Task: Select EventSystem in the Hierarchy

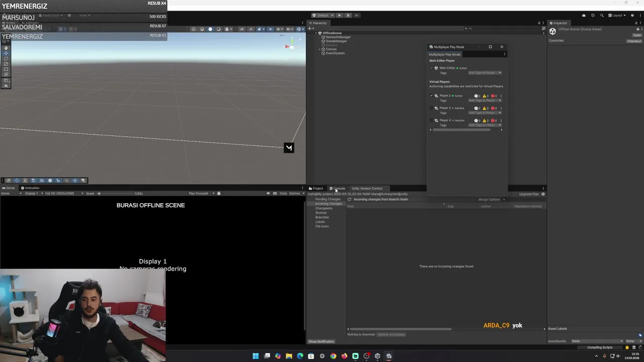Action: pos(335,53)
